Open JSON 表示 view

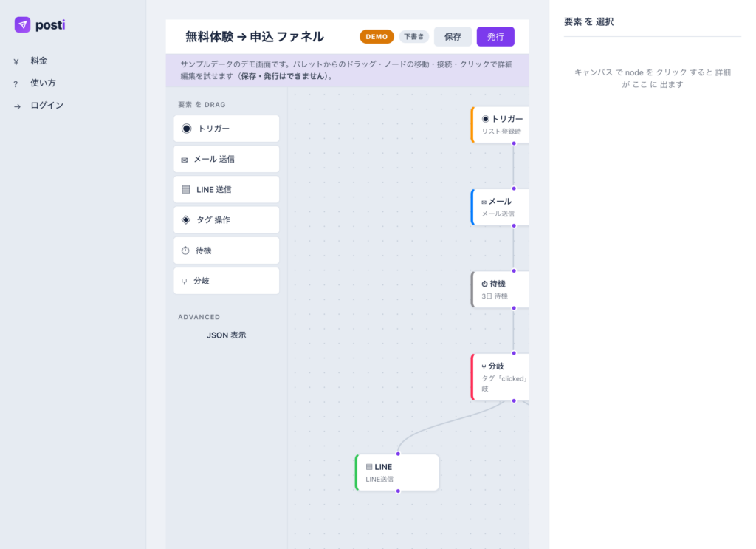click(226, 335)
